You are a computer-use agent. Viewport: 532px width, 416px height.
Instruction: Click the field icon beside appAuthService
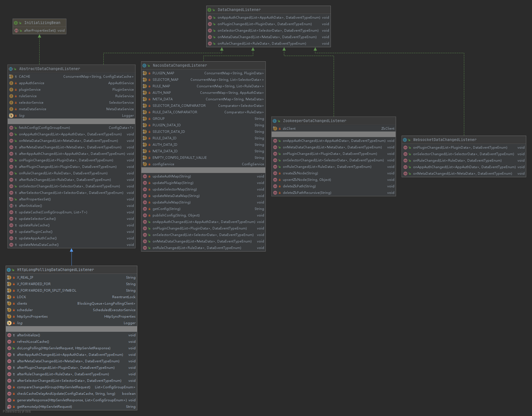(11, 83)
